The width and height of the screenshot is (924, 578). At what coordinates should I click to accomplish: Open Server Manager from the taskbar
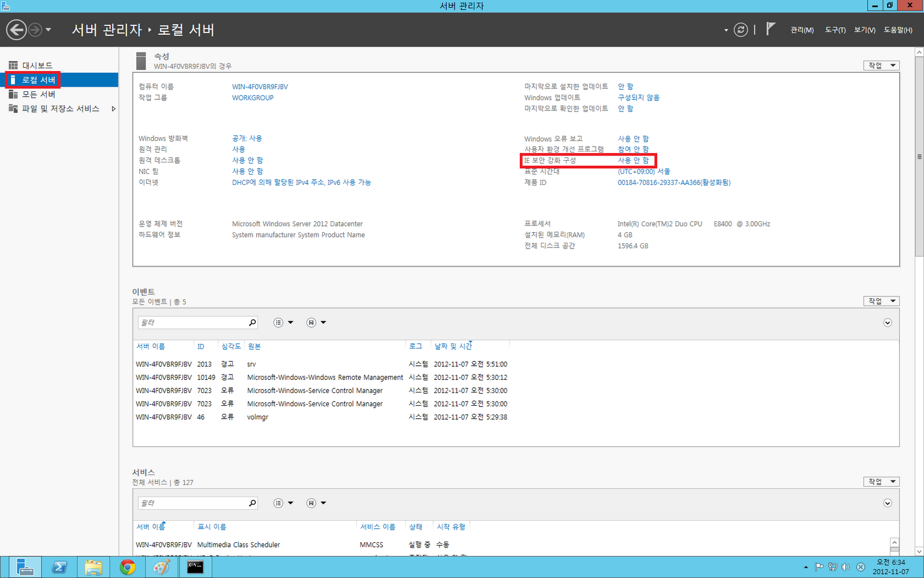(25, 567)
